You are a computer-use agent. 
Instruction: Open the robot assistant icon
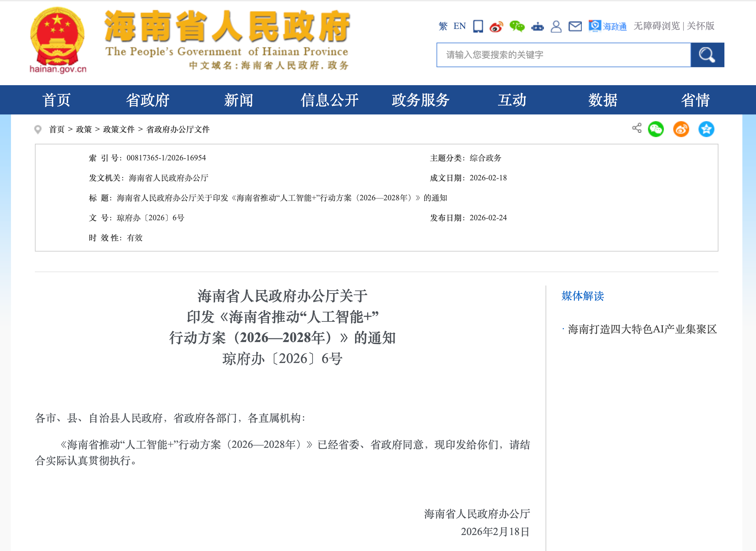click(x=537, y=26)
